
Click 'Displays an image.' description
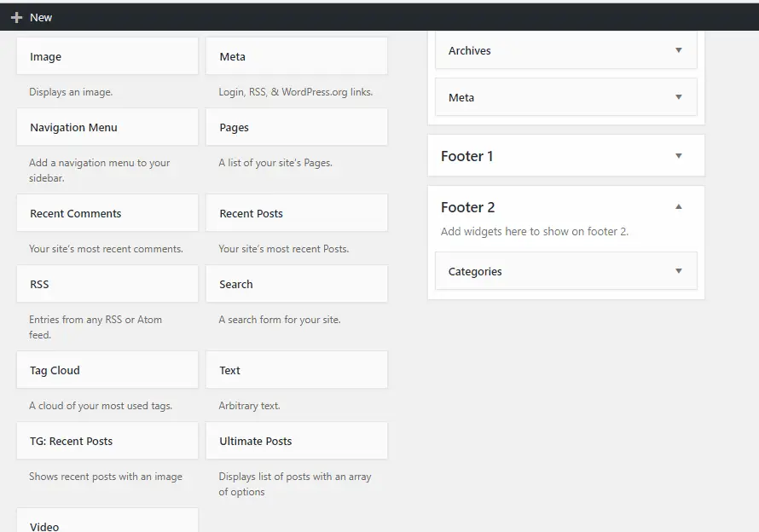[71, 92]
